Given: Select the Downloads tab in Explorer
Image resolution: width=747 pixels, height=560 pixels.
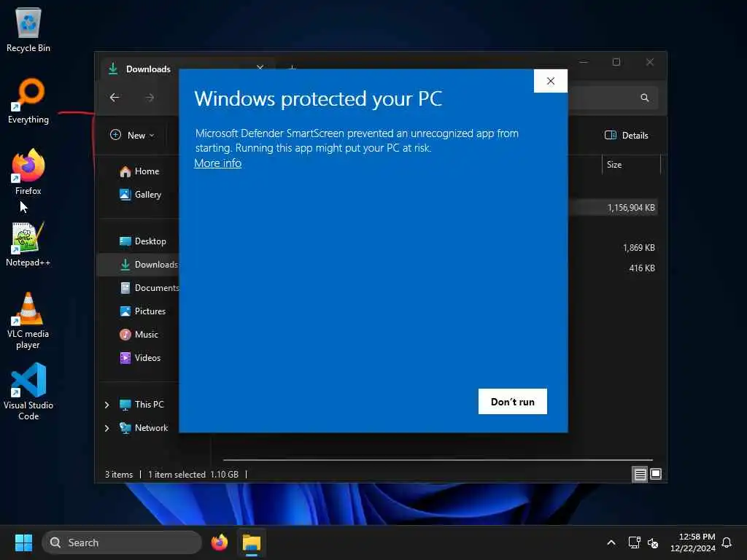Looking at the screenshot, I should 147,69.
